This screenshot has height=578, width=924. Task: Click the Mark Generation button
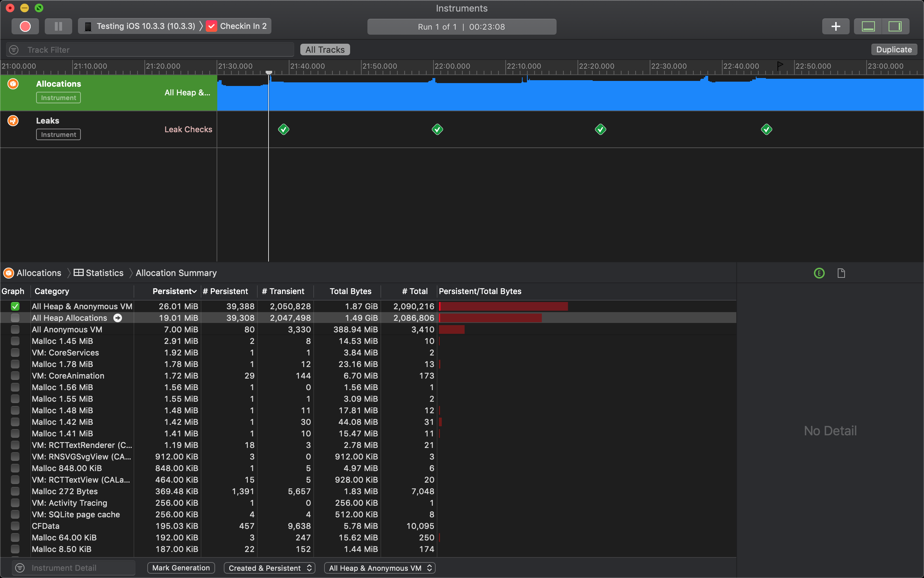pyautogui.click(x=181, y=568)
